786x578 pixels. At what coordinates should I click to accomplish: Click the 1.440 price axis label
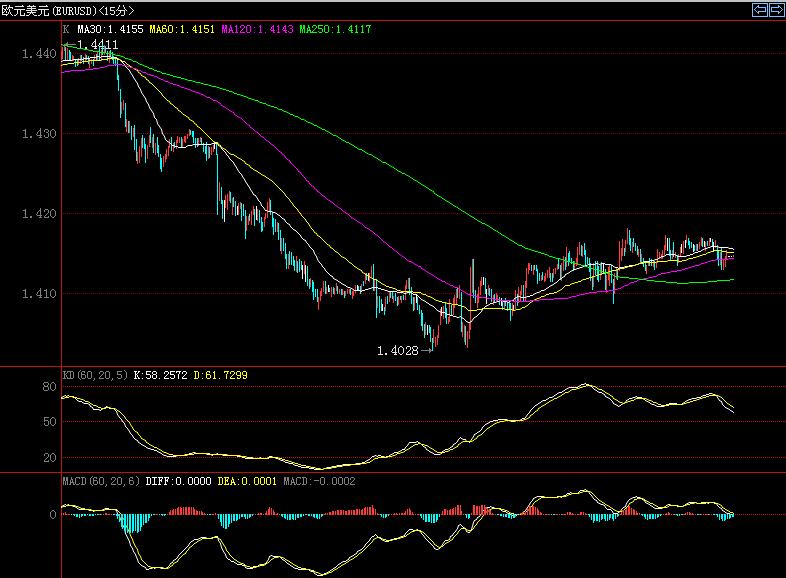39,54
